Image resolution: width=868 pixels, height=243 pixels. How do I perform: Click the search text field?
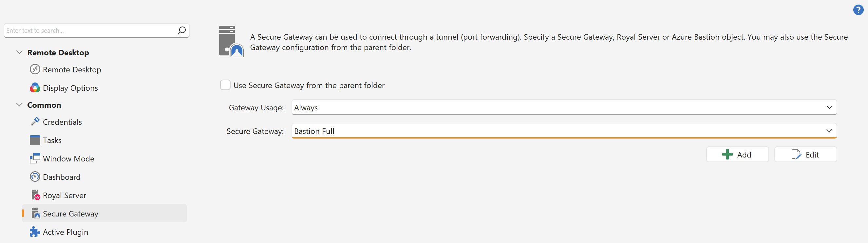[x=89, y=31]
